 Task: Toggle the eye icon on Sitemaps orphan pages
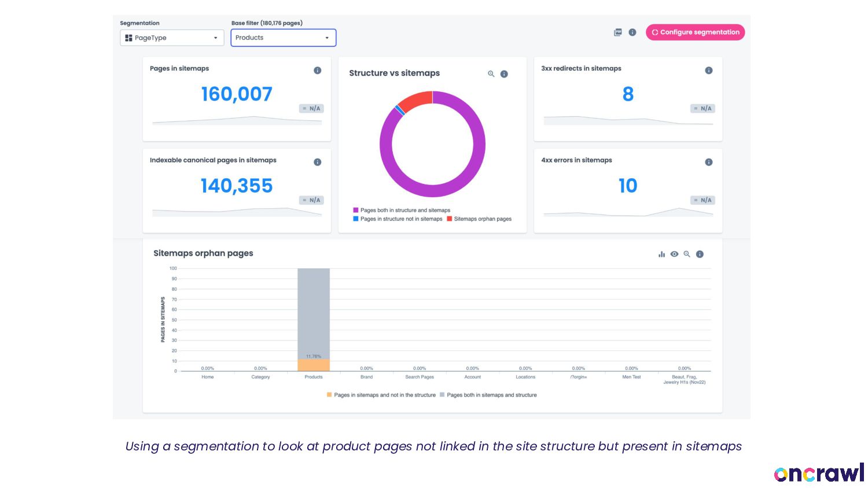[674, 254]
